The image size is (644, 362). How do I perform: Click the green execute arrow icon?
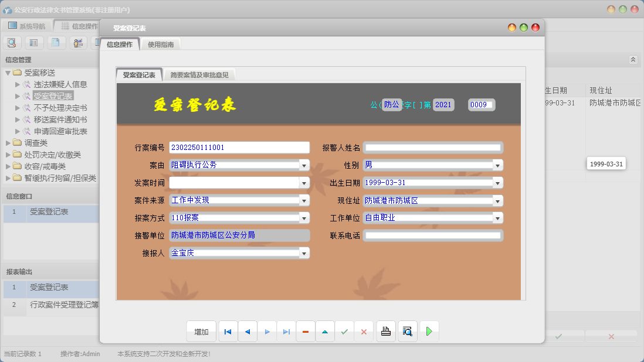click(x=429, y=331)
